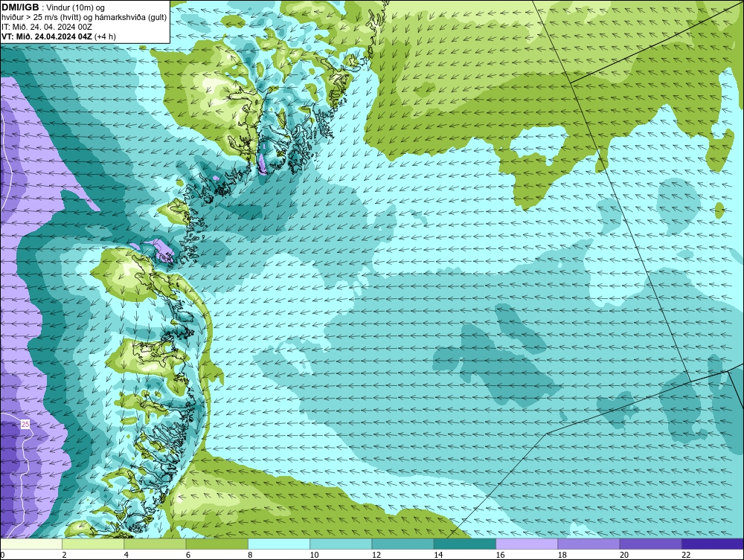The width and height of the screenshot is (744, 560).
Task: Click the 12–14 m/s medium teal legend swatch
Action: (x=403, y=544)
